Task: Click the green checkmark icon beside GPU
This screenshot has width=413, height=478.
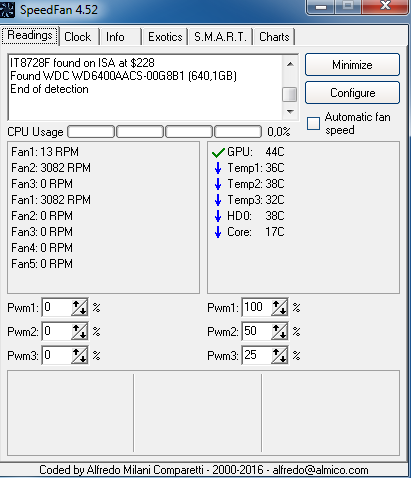Action: 218,153
